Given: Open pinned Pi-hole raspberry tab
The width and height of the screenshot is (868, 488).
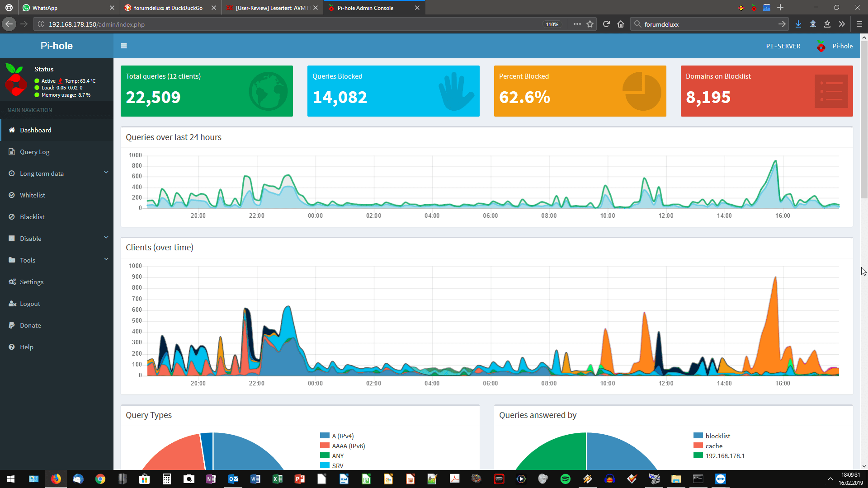Looking at the screenshot, I should (x=754, y=8).
